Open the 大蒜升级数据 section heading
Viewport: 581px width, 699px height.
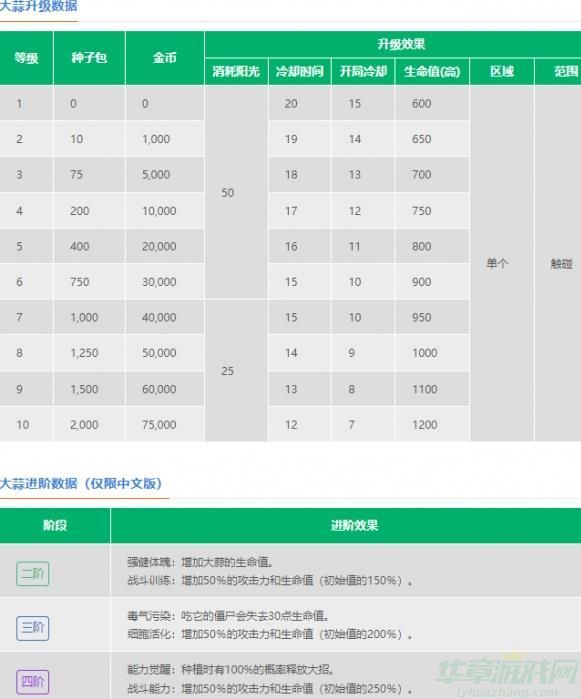(38, 6)
